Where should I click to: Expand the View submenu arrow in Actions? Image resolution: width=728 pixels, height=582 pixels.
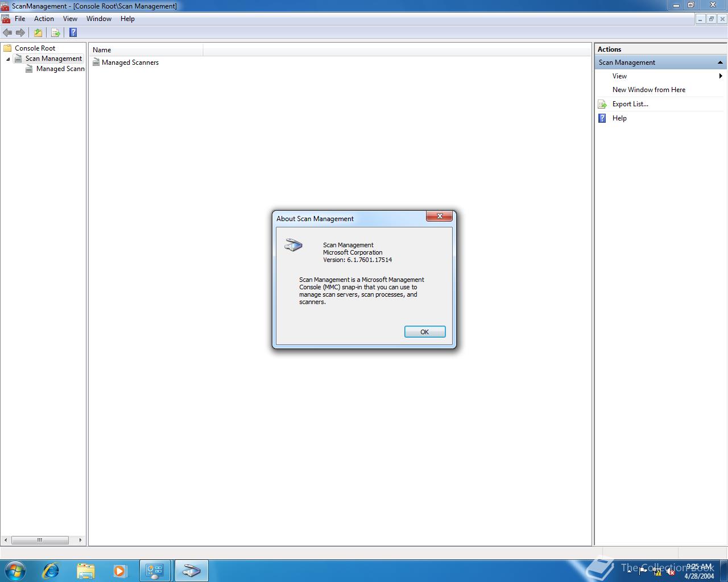click(x=721, y=76)
